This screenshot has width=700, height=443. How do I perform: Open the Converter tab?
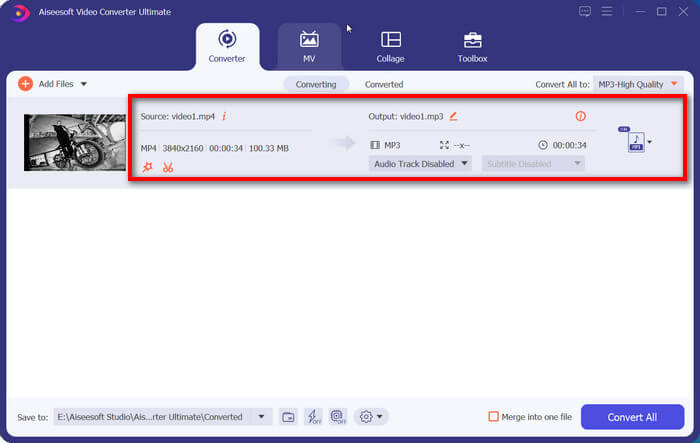(227, 46)
